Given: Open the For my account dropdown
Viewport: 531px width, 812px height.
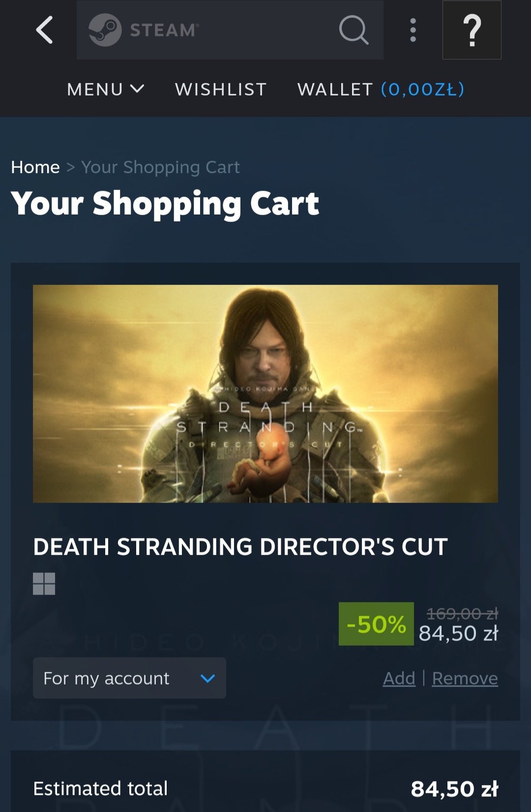Looking at the screenshot, I should (x=129, y=678).
